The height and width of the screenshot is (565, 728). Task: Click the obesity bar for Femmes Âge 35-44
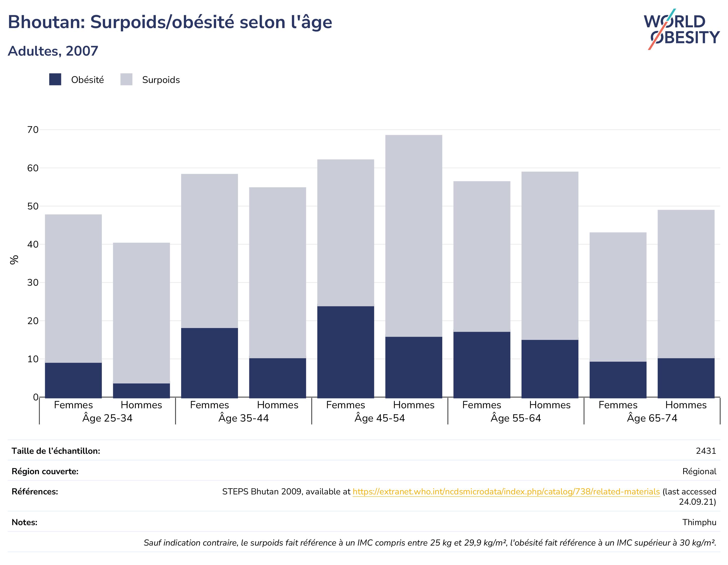[x=209, y=363]
